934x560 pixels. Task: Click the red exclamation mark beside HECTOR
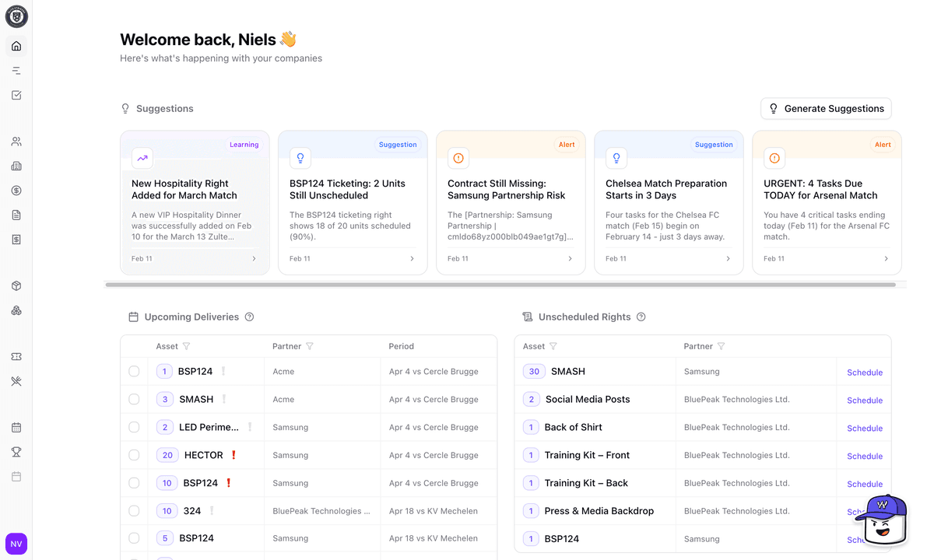[x=233, y=455]
